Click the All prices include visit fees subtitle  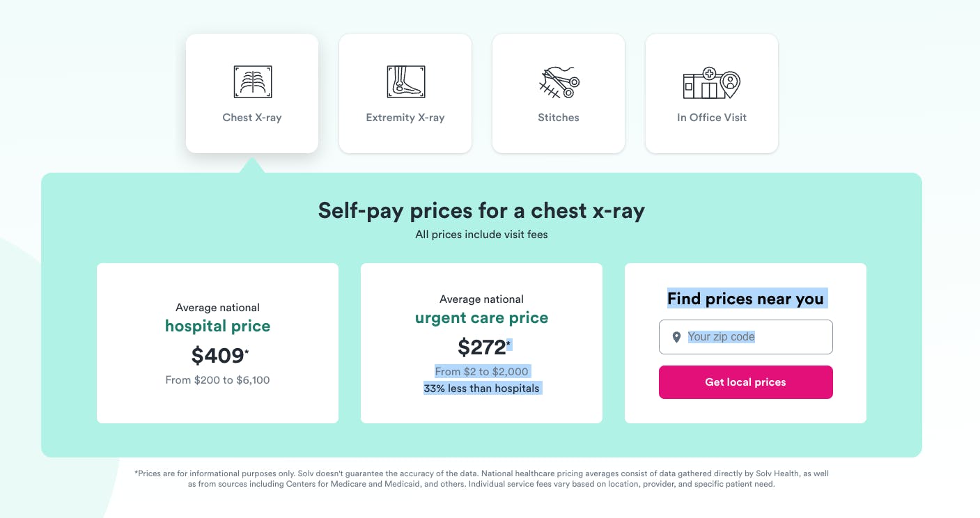click(481, 235)
